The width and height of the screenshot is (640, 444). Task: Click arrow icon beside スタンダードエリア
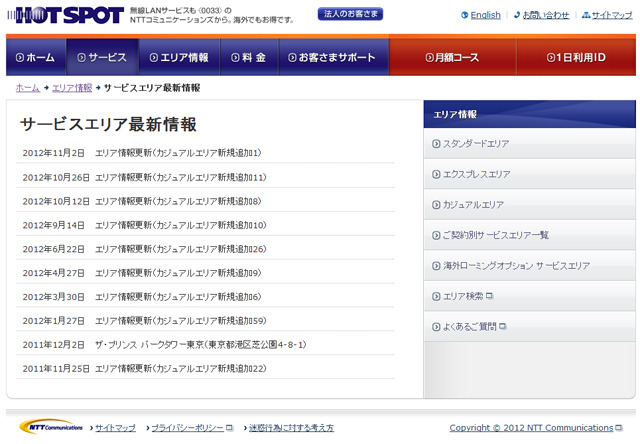[436, 144]
